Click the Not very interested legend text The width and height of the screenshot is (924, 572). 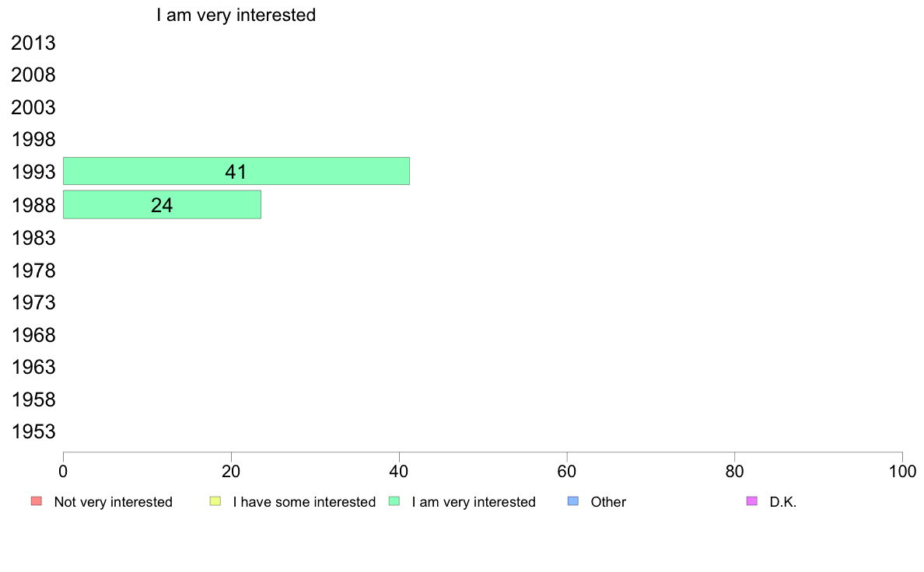pos(113,502)
